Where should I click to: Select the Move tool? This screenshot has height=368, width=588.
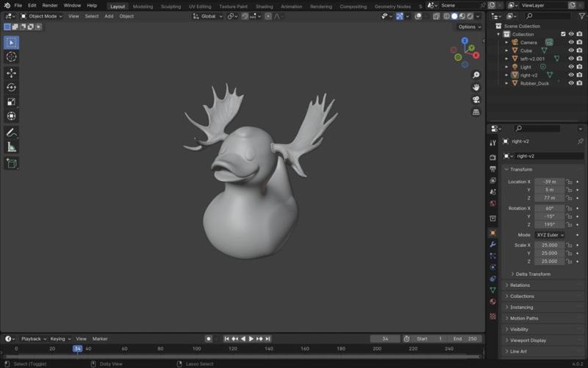tap(11, 73)
